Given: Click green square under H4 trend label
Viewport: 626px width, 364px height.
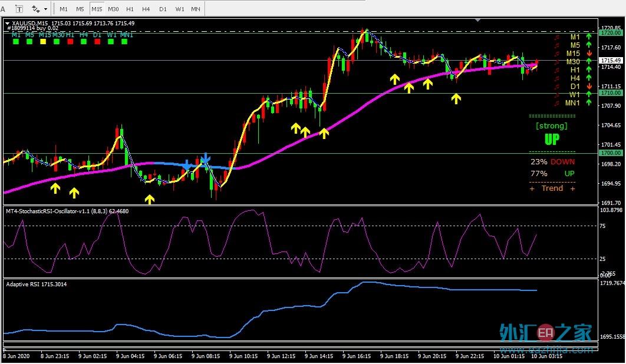Looking at the screenshot, I should tap(84, 41).
